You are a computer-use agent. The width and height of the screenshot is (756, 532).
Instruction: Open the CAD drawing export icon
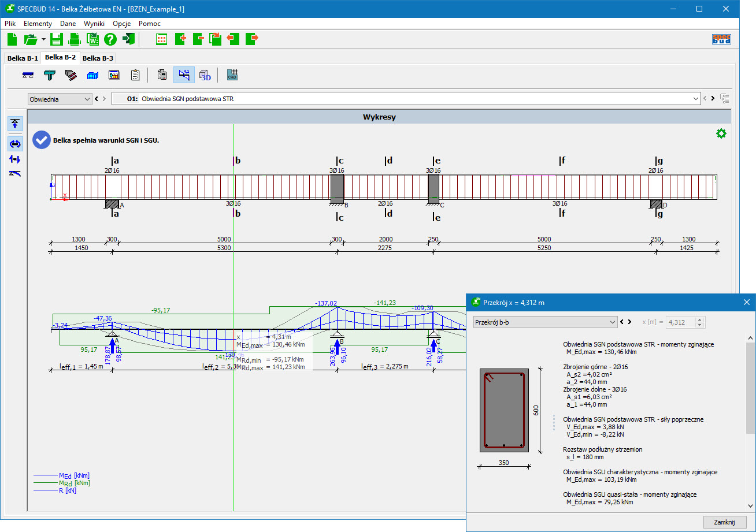click(232, 75)
